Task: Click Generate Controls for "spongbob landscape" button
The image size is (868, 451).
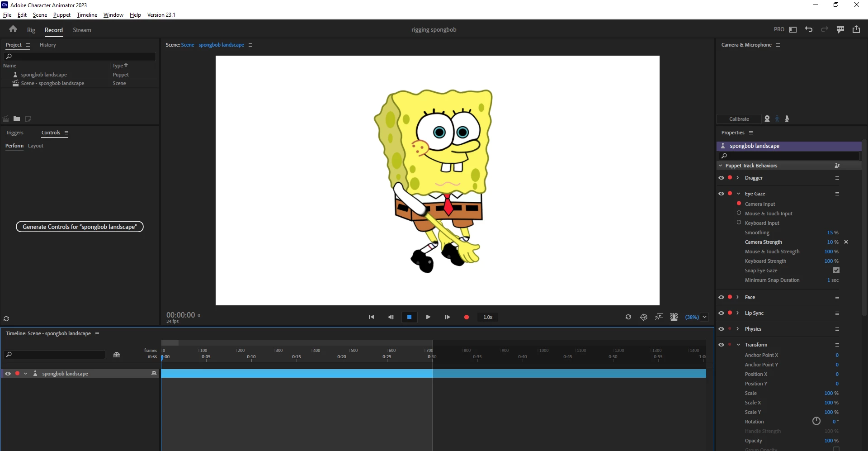Action: tap(80, 227)
